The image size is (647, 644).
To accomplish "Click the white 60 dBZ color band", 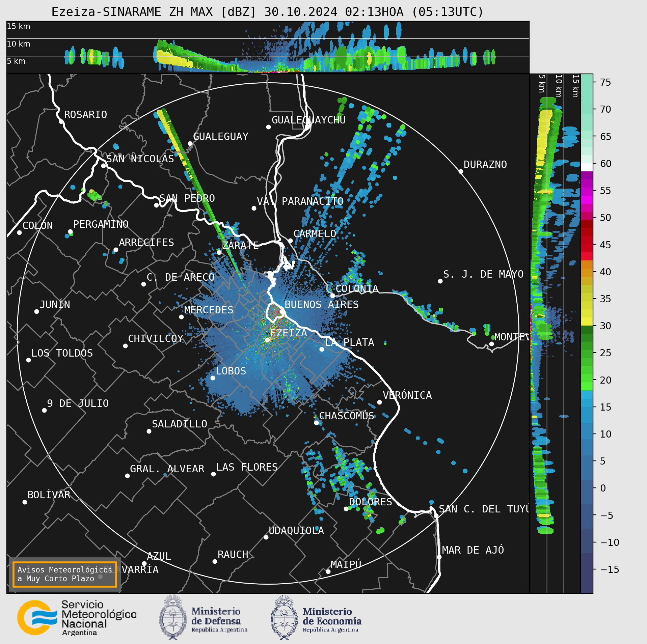I will tap(587, 167).
